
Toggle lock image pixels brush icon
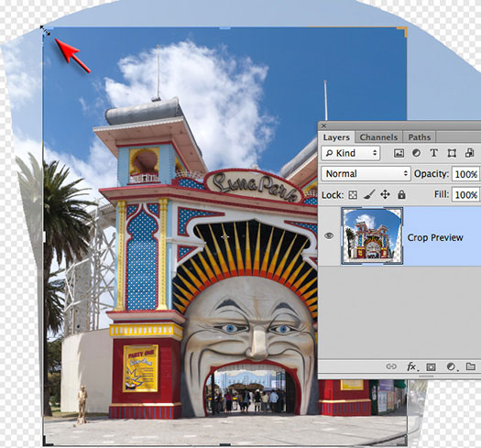(369, 194)
